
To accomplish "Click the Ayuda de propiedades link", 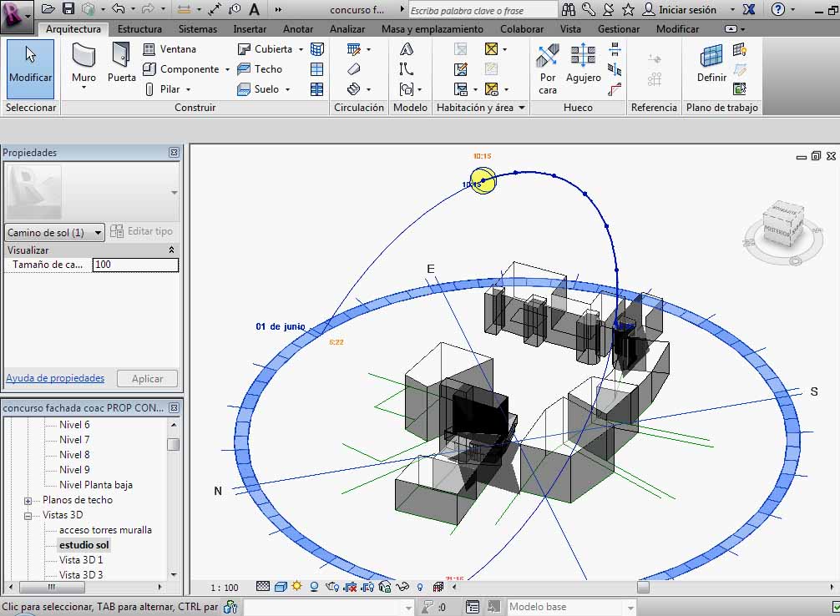I will pos(55,378).
